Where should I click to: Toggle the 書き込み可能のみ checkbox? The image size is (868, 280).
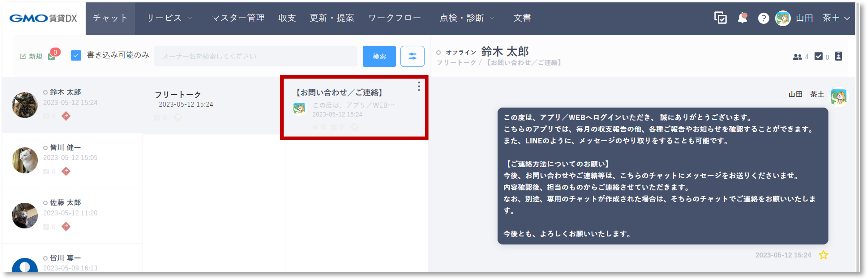pyautogui.click(x=76, y=56)
